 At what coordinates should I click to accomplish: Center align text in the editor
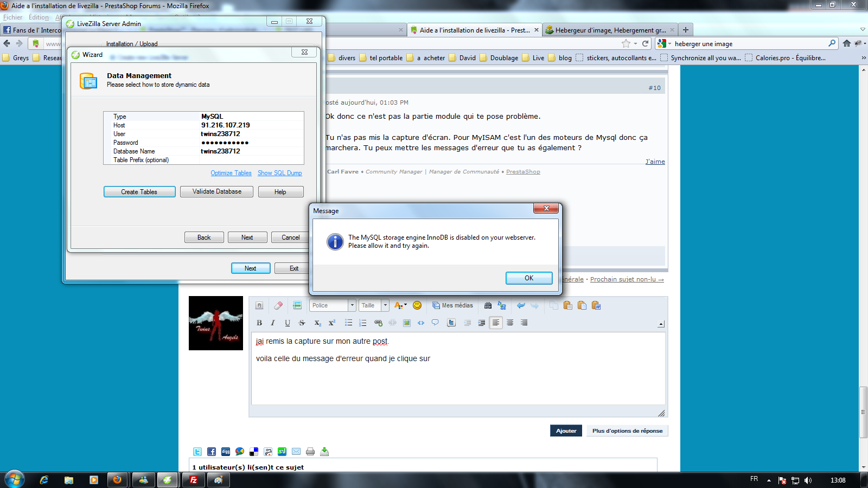click(x=510, y=323)
